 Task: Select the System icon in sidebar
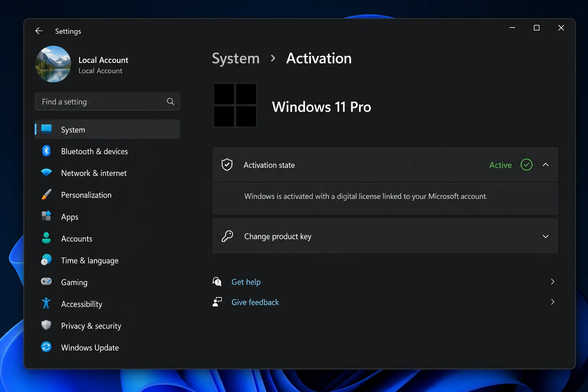click(x=46, y=129)
